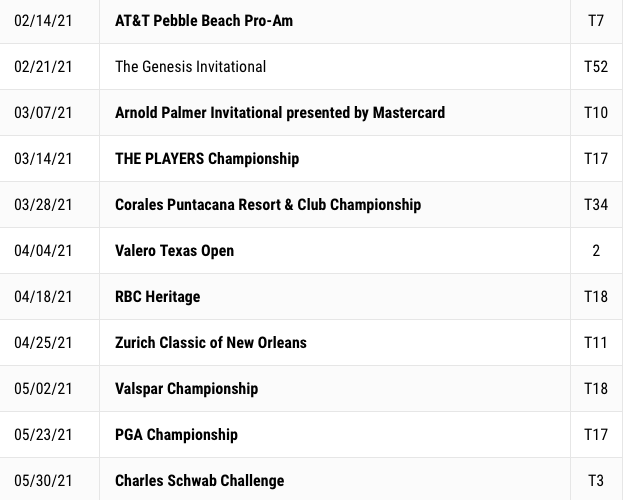Select THE PLAYERS Championship link
Image resolution: width=623 pixels, height=500 pixels.
pyautogui.click(x=207, y=159)
